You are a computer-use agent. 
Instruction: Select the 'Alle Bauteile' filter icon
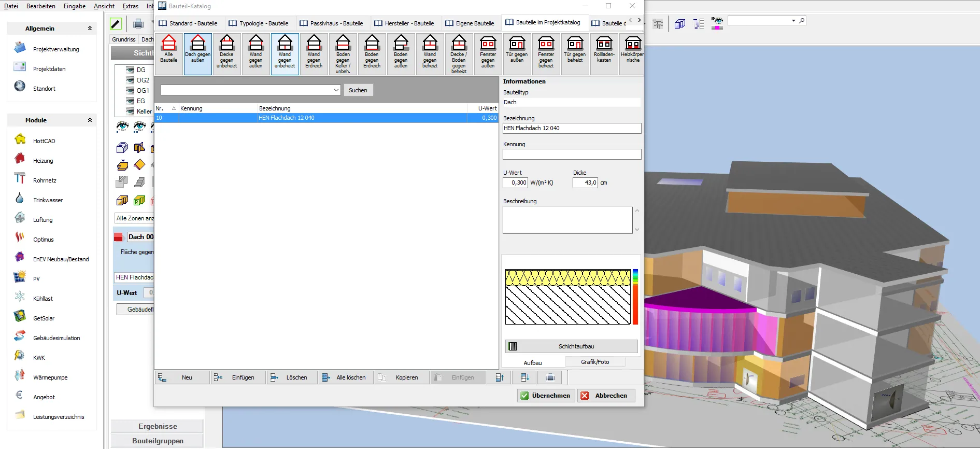click(169, 53)
